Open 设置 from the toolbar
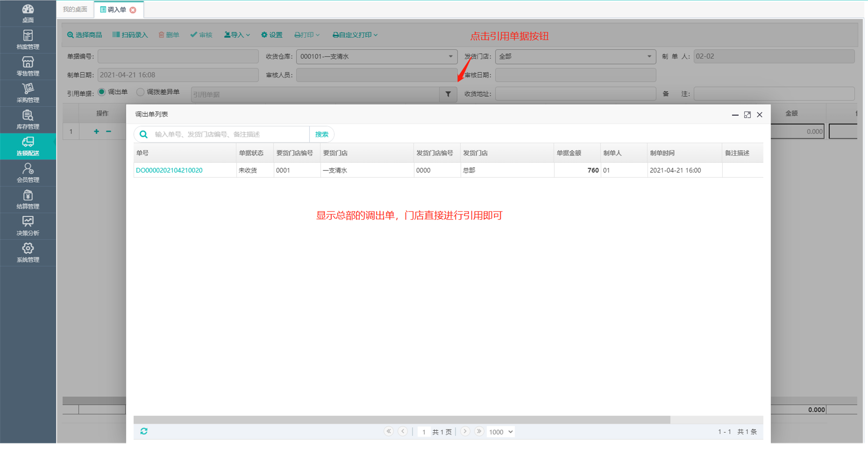This screenshot has width=868, height=471. click(x=272, y=35)
